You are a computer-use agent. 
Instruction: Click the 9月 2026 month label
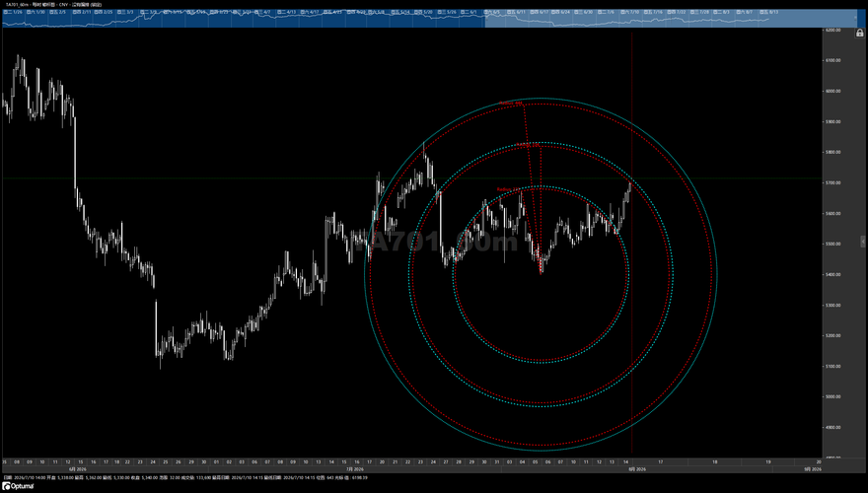[812, 469]
